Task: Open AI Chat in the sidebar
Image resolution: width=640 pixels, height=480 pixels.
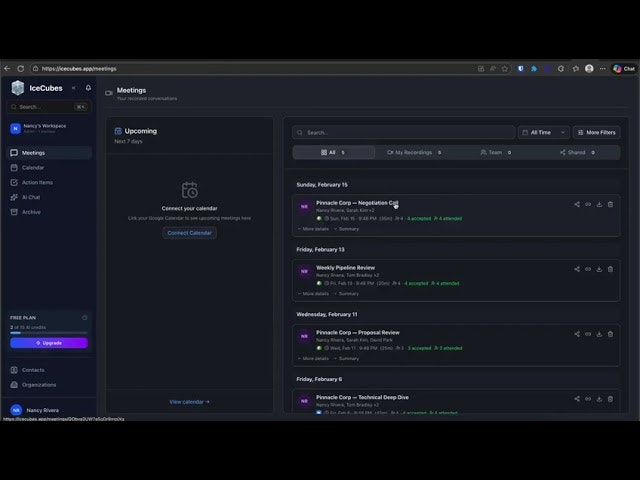Action: pyautogui.click(x=49, y=197)
